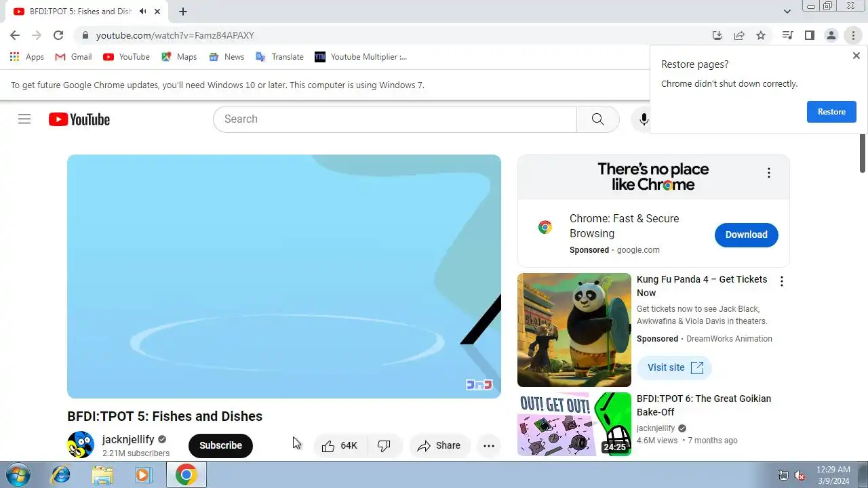
Task: Open the Chrome profile avatar
Action: click(831, 35)
